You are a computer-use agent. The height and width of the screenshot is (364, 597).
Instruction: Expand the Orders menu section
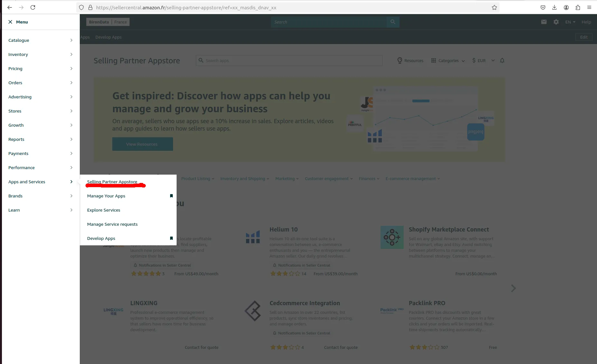41,83
